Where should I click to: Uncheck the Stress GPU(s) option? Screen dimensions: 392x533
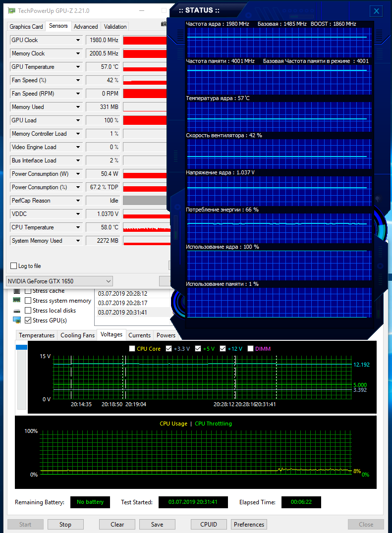28,320
